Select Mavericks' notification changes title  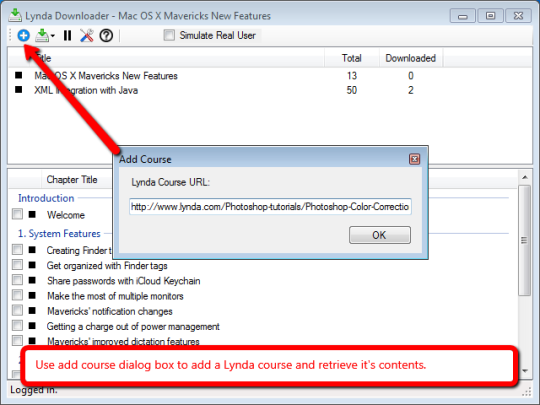(x=110, y=311)
